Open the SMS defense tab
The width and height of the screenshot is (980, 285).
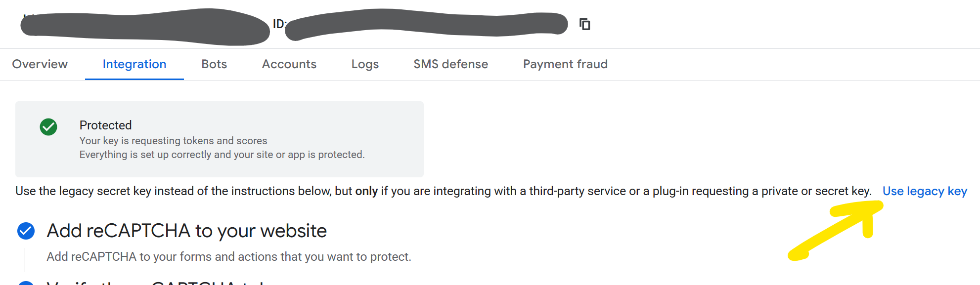point(451,64)
